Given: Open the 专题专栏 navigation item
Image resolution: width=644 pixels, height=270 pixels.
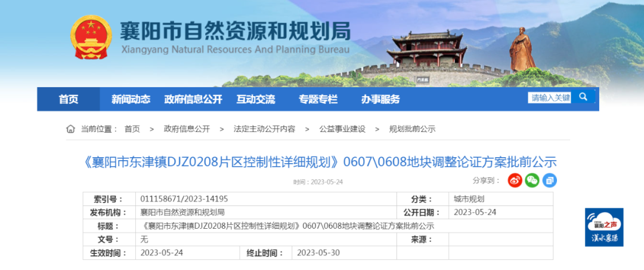Looking at the screenshot, I should pyautogui.click(x=318, y=99).
